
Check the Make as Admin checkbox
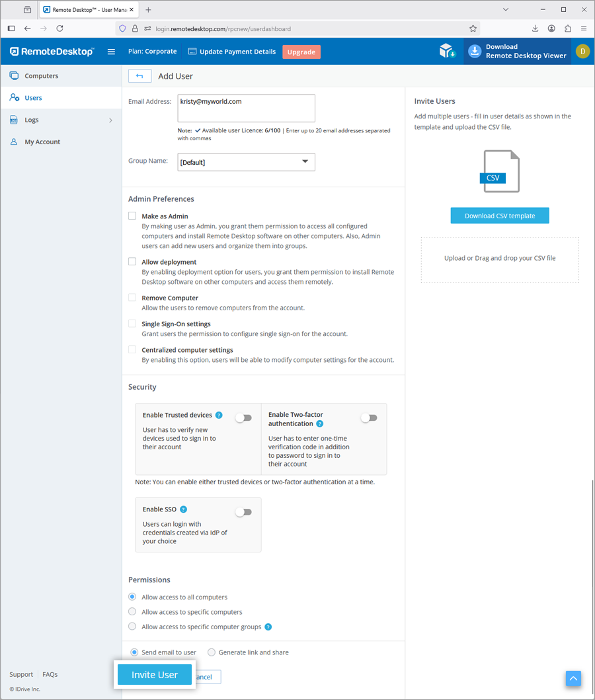click(x=132, y=216)
